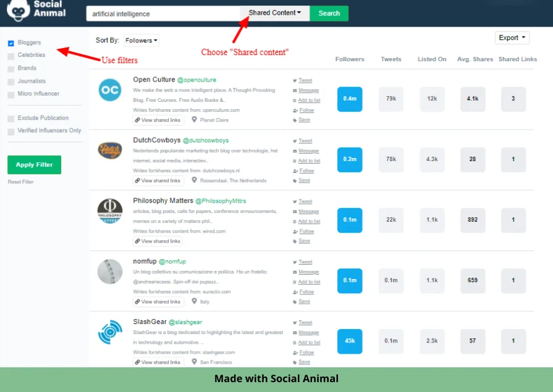This screenshot has height=392, width=553.
Task: Uncheck the Bloggers filter checkbox
Action: pos(11,43)
